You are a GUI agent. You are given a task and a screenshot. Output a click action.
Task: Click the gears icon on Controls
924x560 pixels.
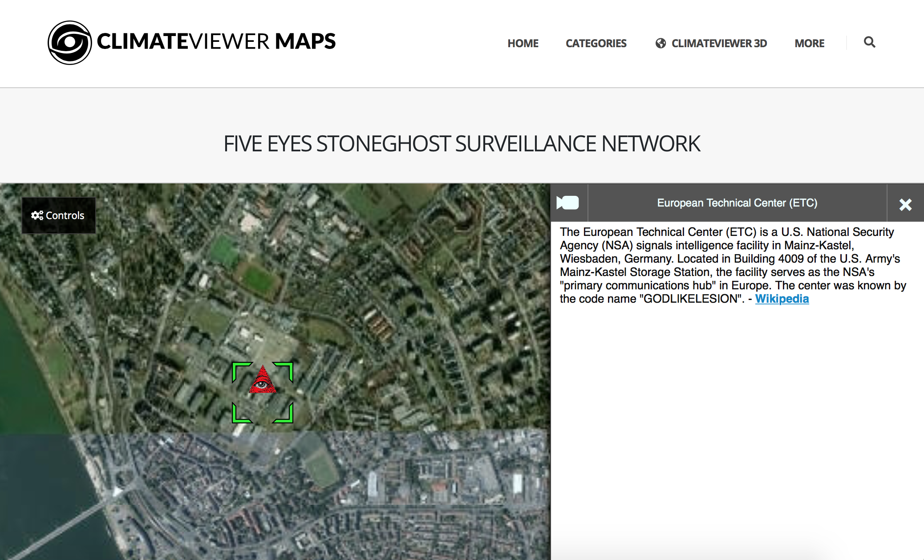point(37,215)
